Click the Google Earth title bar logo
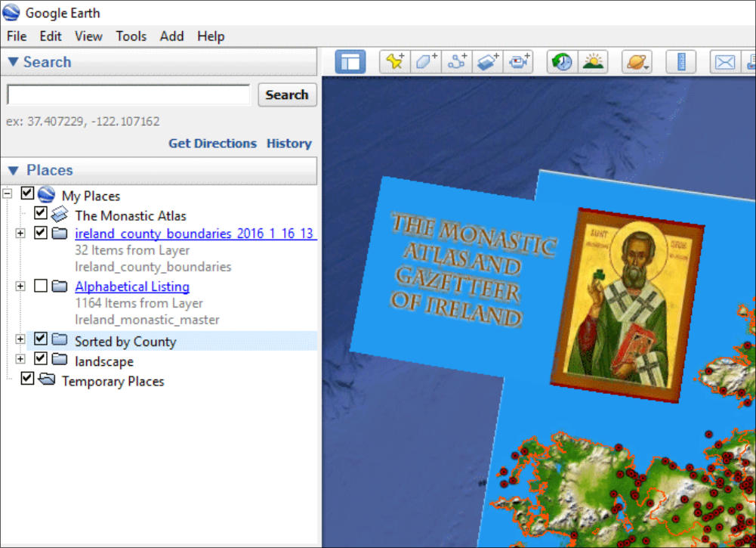This screenshot has height=548, width=756. (11, 13)
